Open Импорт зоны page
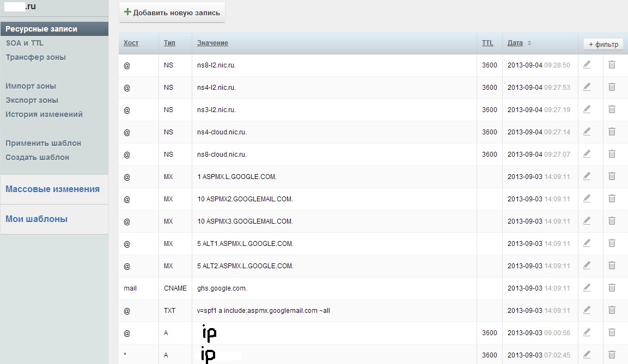The width and height of the screenshot is (628, 364). (31, 86)
